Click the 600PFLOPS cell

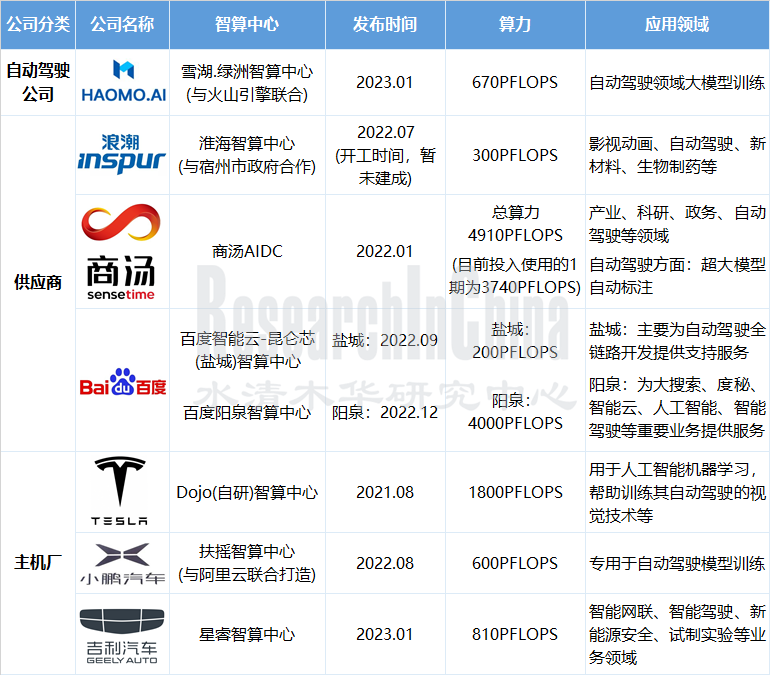coord(515,563)
